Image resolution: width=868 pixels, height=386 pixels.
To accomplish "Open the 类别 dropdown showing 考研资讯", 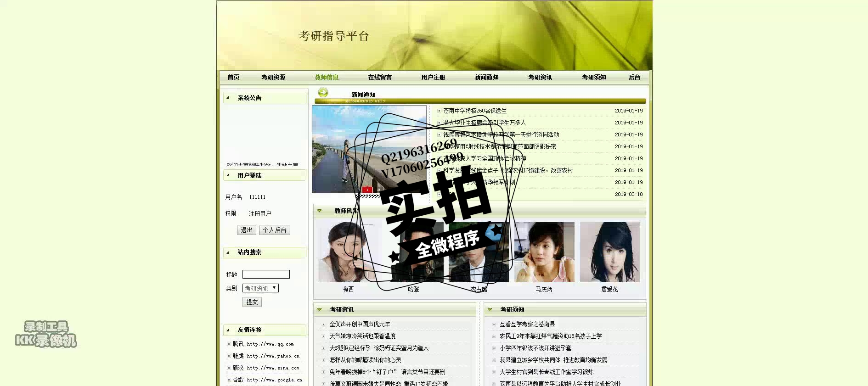I will pyautogui.click(x=260, y=288).
